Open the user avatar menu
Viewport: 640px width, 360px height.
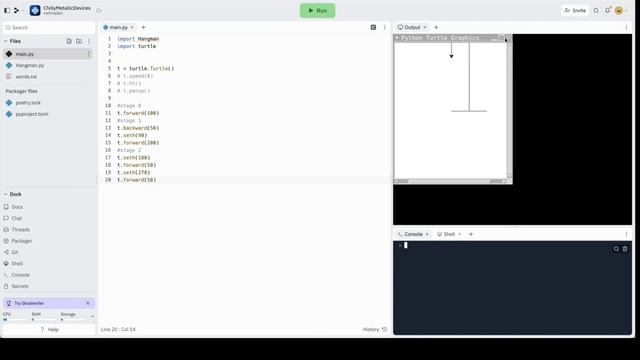pyautogui.click(x=619, y=11)
